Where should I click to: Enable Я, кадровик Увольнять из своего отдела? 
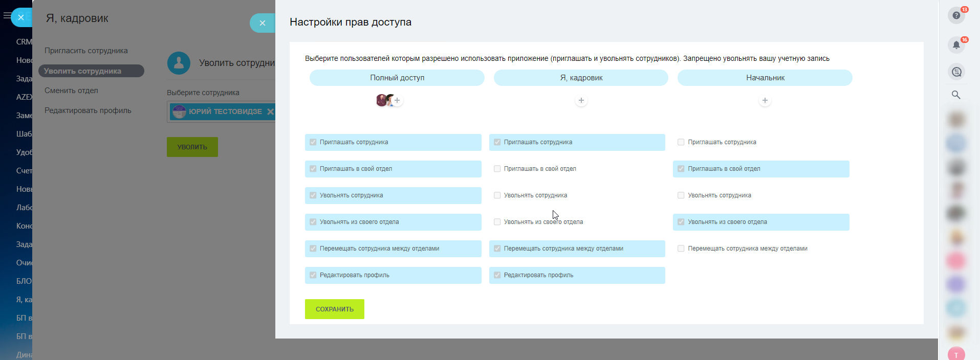pyautogui.click(x=497, y=222)
